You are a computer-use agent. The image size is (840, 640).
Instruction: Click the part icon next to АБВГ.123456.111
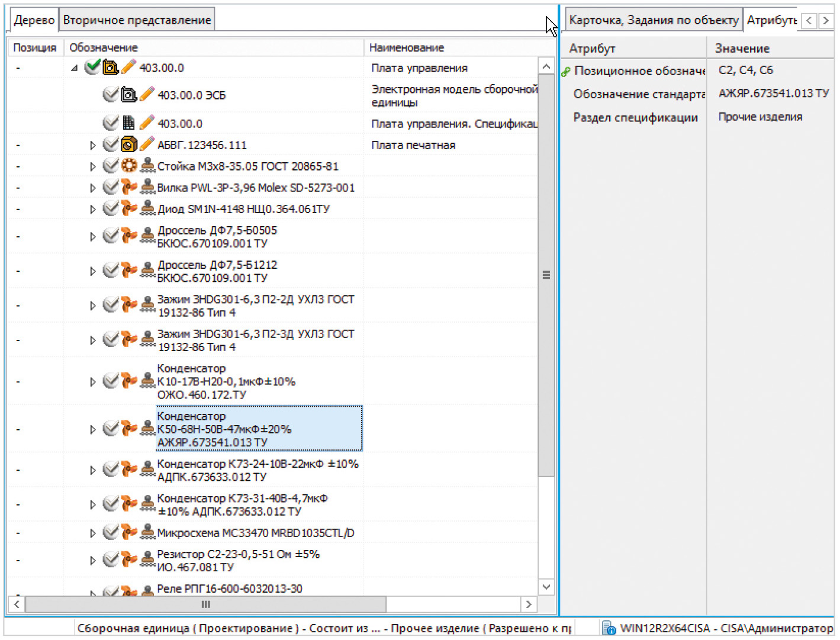[128, 144]
